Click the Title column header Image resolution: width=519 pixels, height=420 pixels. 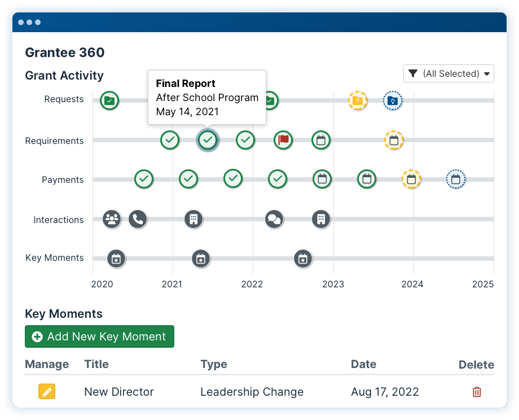[96, 364]
